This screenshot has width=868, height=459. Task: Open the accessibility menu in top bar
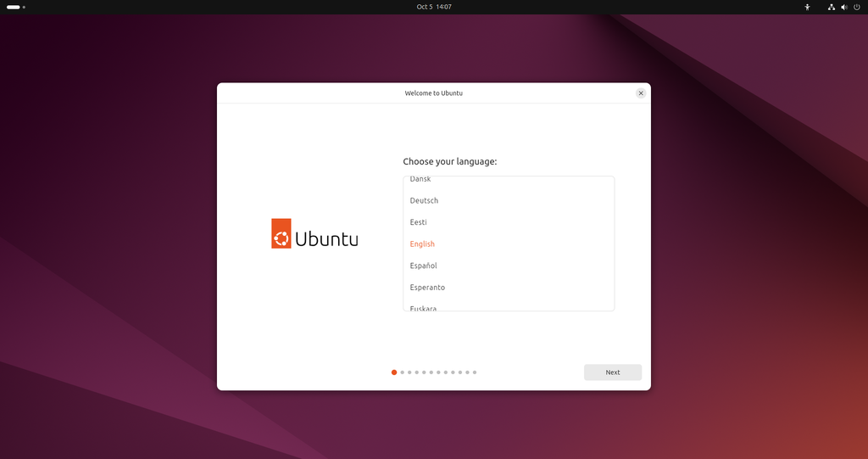pos(807,7)
